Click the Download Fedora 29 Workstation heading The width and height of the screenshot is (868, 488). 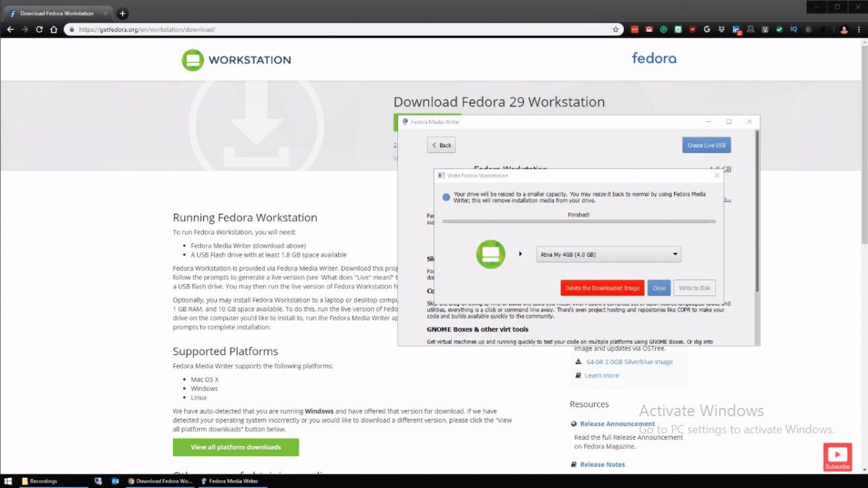pos(499,102)
